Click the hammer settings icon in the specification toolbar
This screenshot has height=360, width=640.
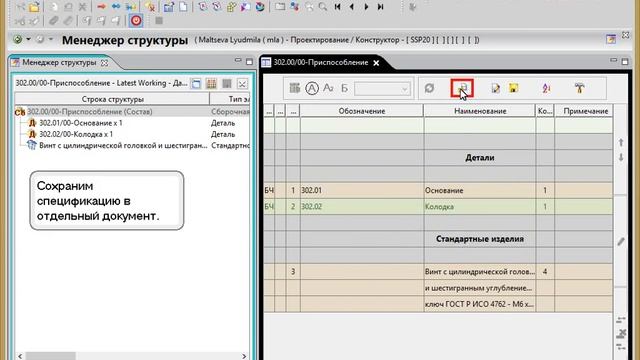579,88
